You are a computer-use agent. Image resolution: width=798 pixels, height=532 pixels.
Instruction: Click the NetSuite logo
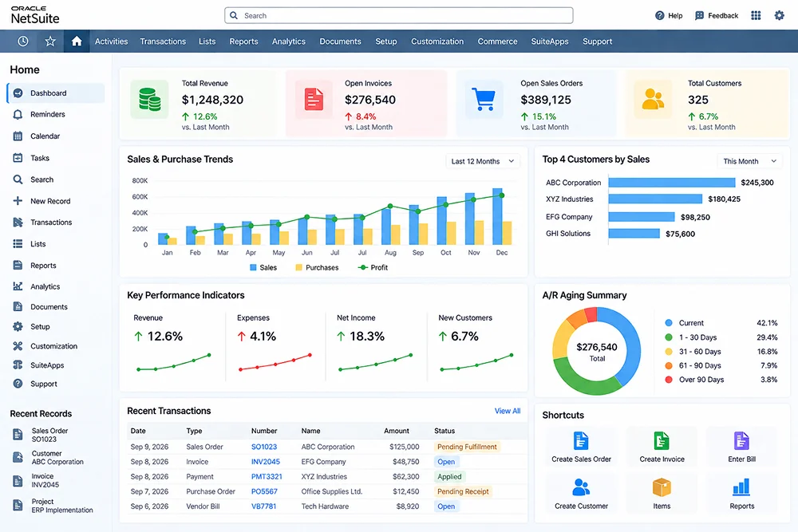coord(35,15)
